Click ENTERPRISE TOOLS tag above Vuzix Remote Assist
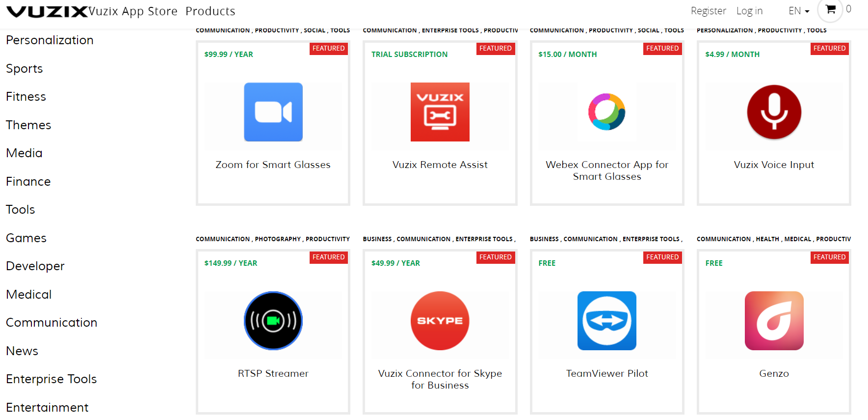The image size is (868, 420). tap(450, 30)
